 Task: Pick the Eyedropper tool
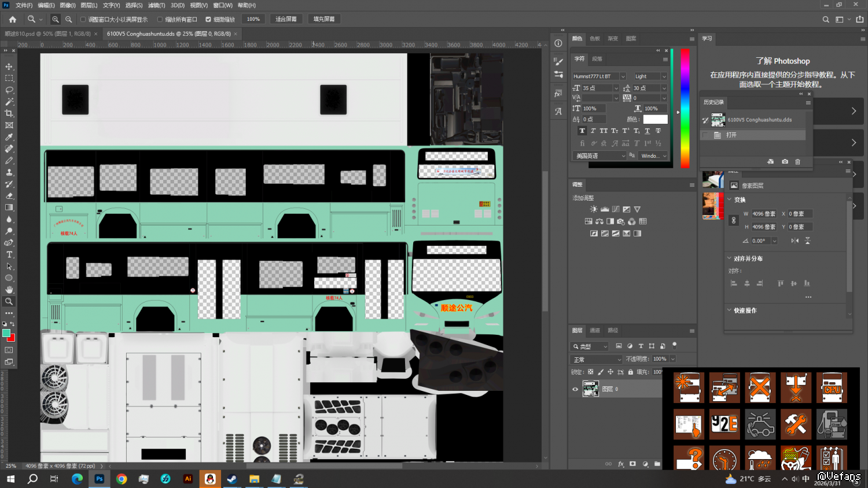coord(9,137)
